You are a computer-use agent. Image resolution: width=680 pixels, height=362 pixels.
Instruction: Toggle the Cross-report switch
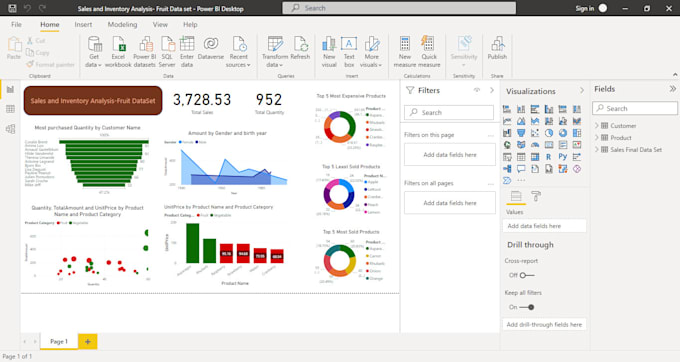click(526, 275)
